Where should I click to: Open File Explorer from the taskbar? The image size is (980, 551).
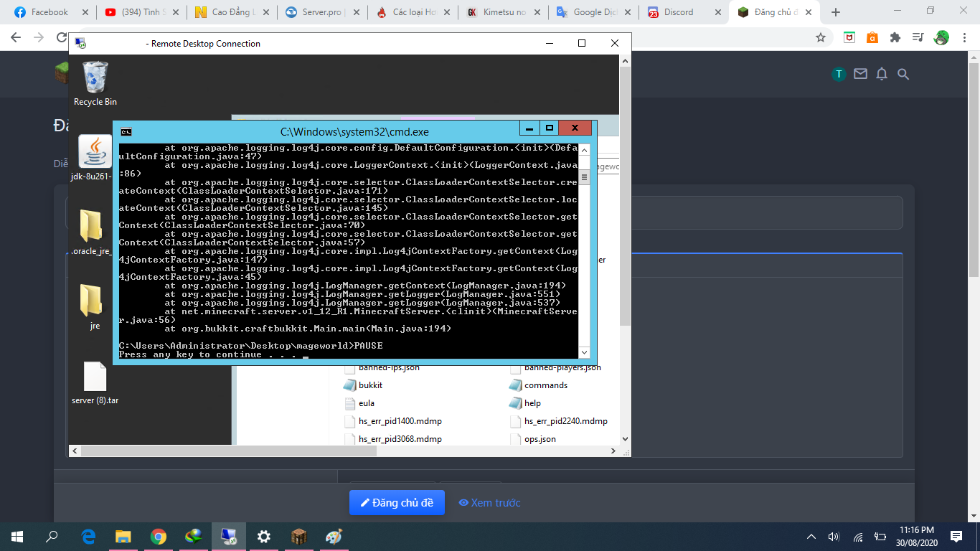point(124,537)
